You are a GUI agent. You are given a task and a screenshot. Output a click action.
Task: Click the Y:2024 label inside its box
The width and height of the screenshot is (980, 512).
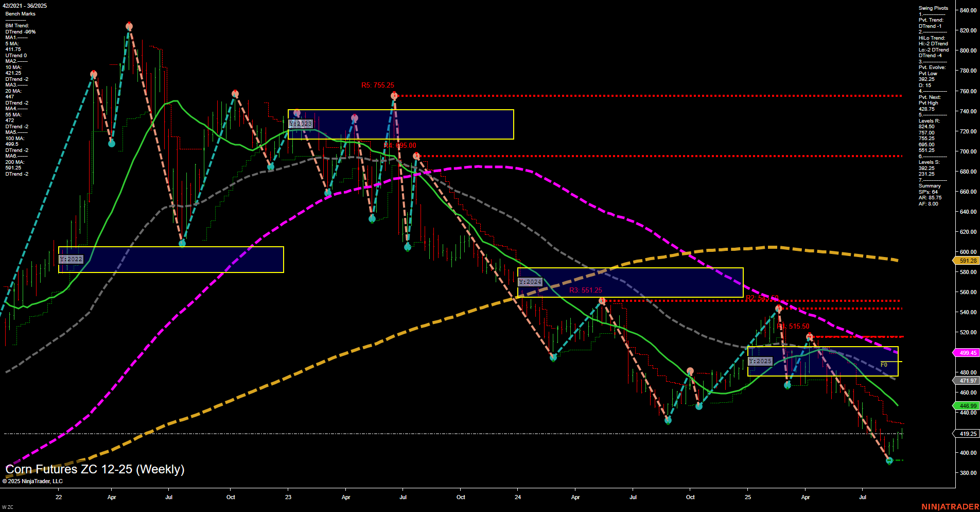[531, 281]
